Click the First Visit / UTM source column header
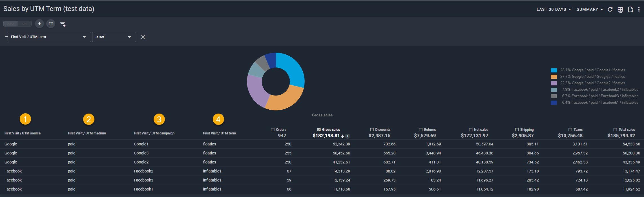 pyautogui.click(x=23, y=133)
